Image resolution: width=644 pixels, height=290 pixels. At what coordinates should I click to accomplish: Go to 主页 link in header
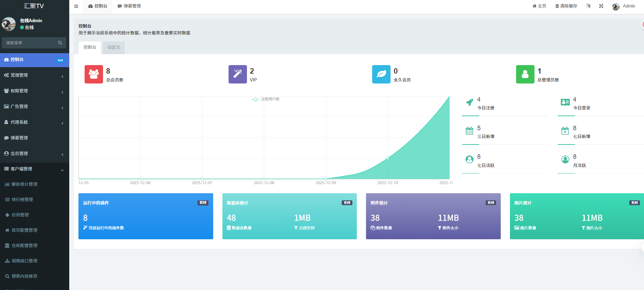(x=539, y=6)
